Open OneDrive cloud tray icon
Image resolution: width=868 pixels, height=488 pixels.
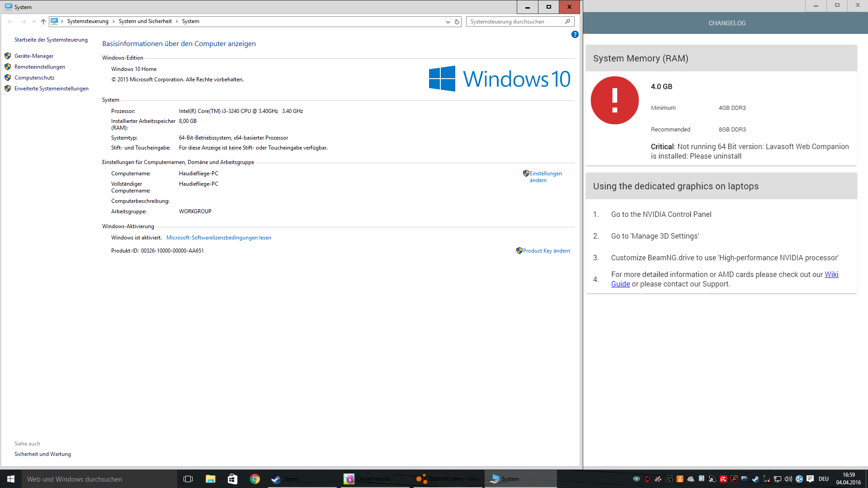click(x=691, y=479)
